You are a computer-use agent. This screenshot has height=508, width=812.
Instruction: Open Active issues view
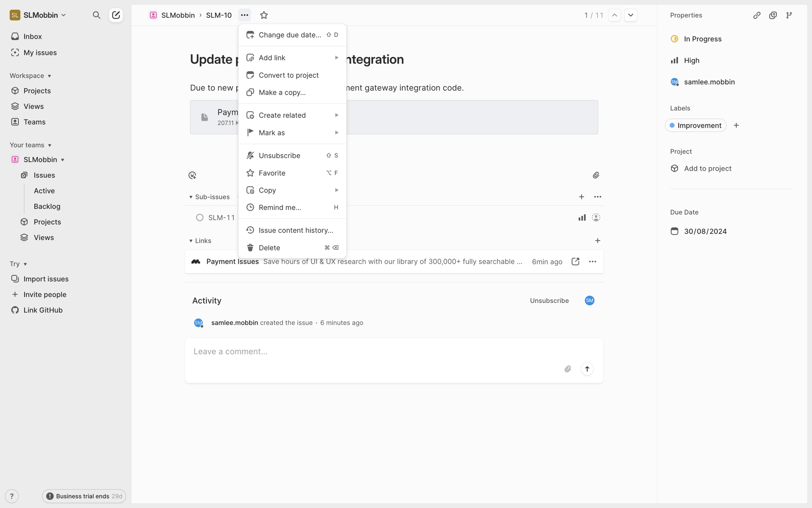[x=44, y=191]
